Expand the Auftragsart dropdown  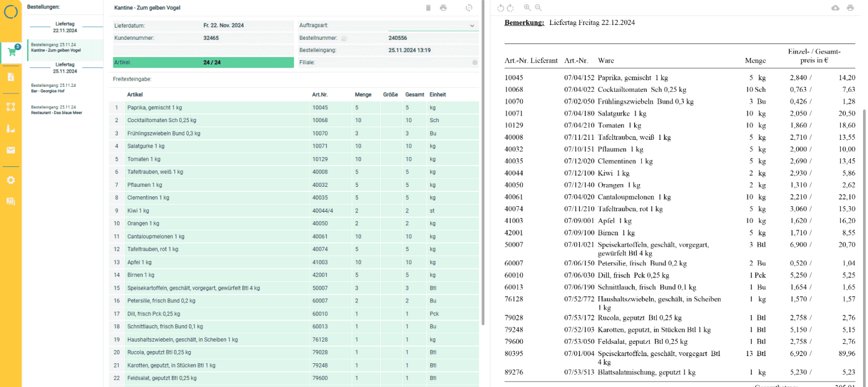pyautogui.click(x=472, y=25)
